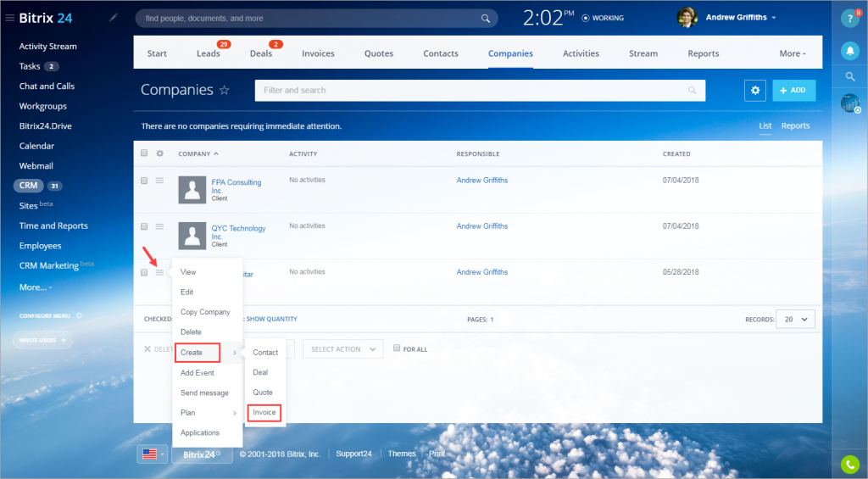Screen dimensions: 868x479
Task: Click the Bitrix24 footer logo button
Action: [x=202, y=454]
